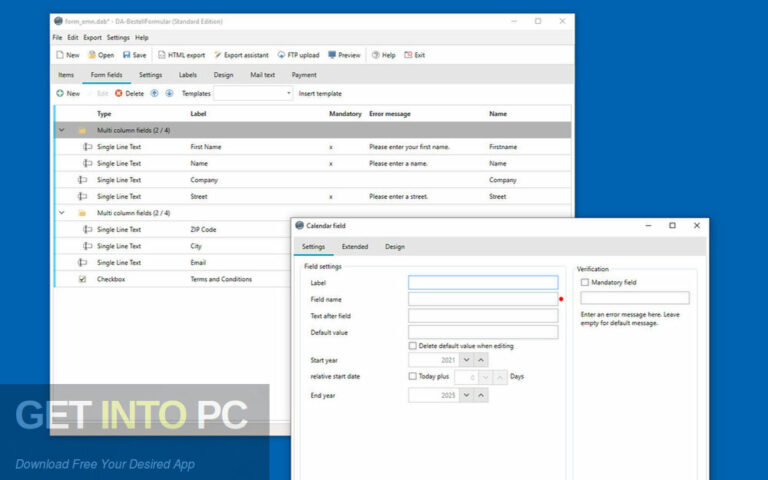Check Delete default value when editing
Screen dimensions: 768x480
(x=412, y=346)
